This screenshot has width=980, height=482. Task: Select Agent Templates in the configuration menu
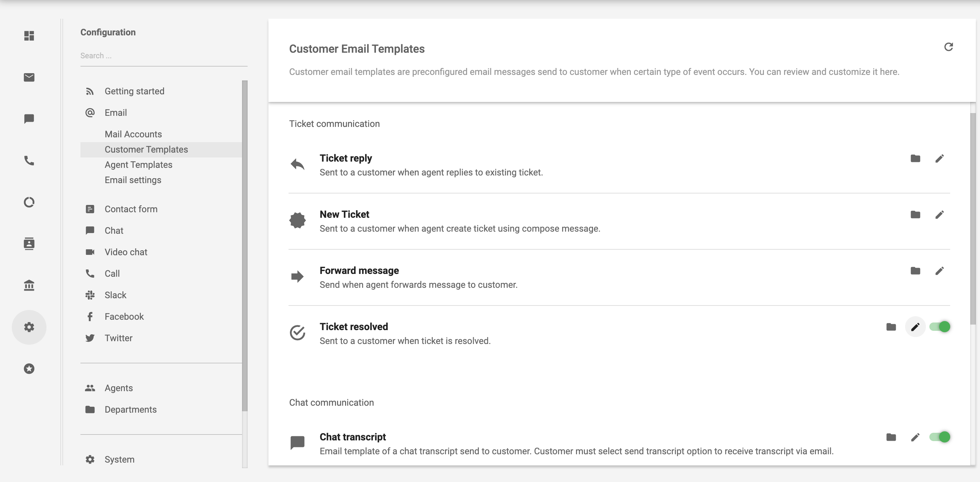click(x=138, y=164)
